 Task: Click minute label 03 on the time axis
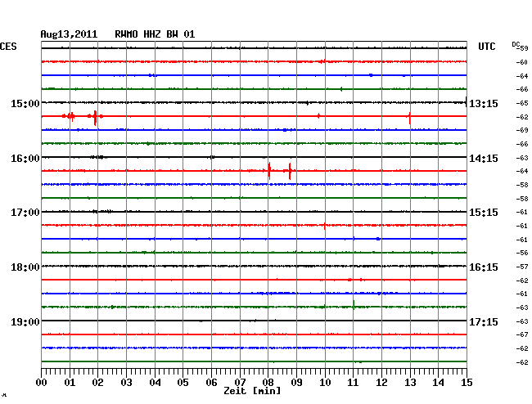click(x=126, y=383)
